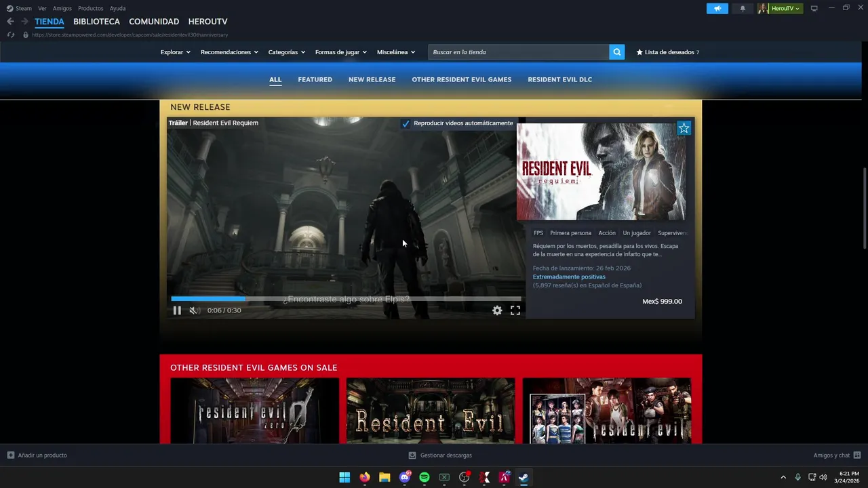This screenshot has width=868, height=488.
Task: Go to the BIBLIOTECA section
Action: click(96, 22)
